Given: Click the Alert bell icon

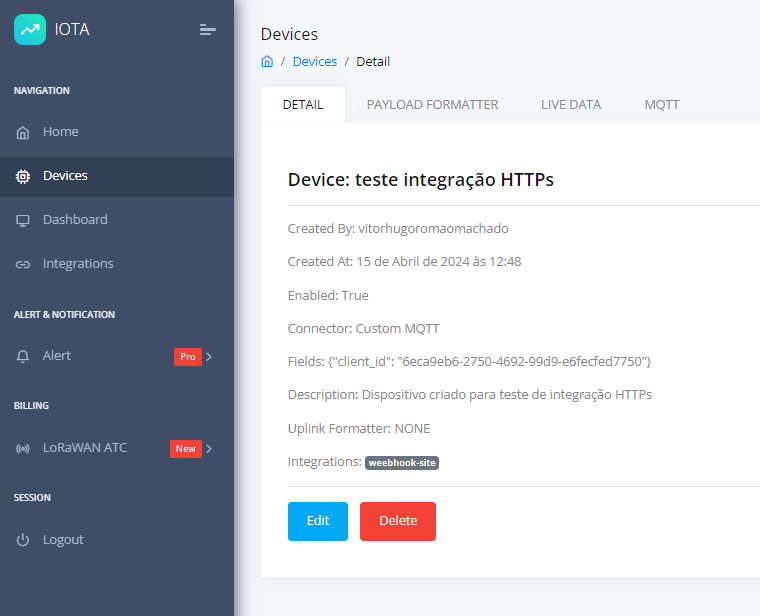Looking at the screenshot, I should coord(23,356).
